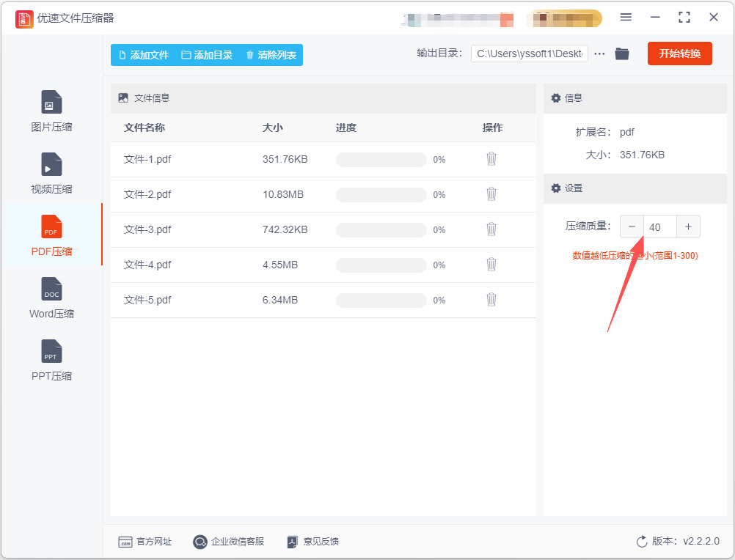Increase compression quality with plus button
This screenshot has width=735, height=560.
coord(688,226)
